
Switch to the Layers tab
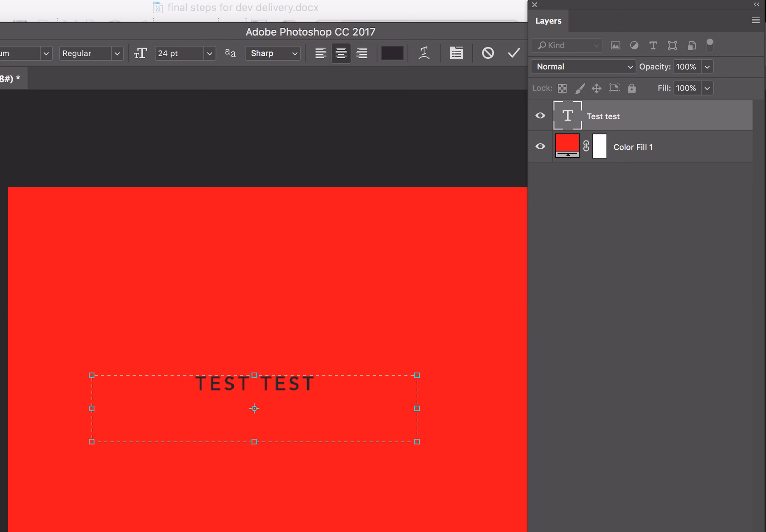coord(548,20)
